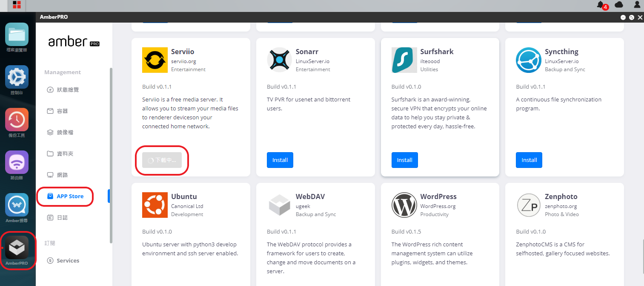The width and height of the screenshot is (644, 286).
Task: Switch to 網路 in the sidebar
Action: click(x=57, y=175)
